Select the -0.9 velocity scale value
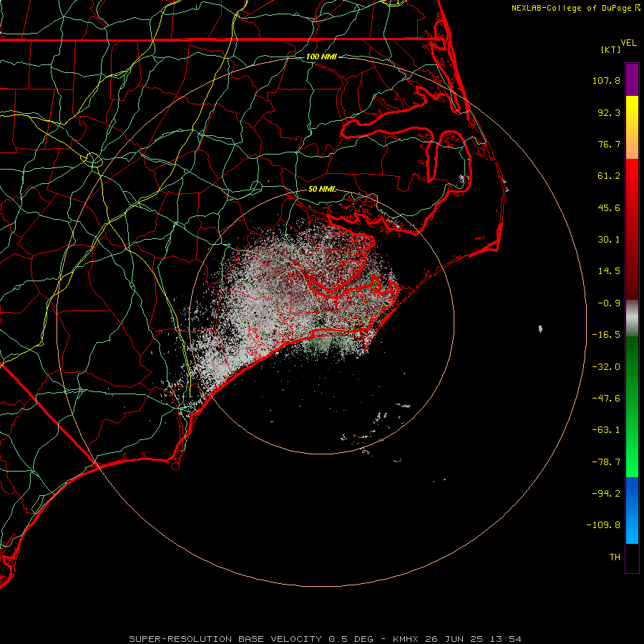 click(609, 303)
